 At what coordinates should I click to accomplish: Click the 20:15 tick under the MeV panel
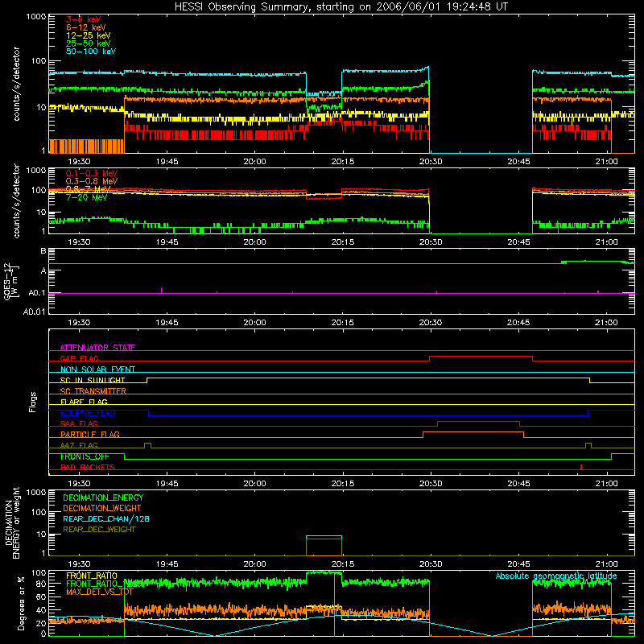pyautogui.click(x=343, y=242)
